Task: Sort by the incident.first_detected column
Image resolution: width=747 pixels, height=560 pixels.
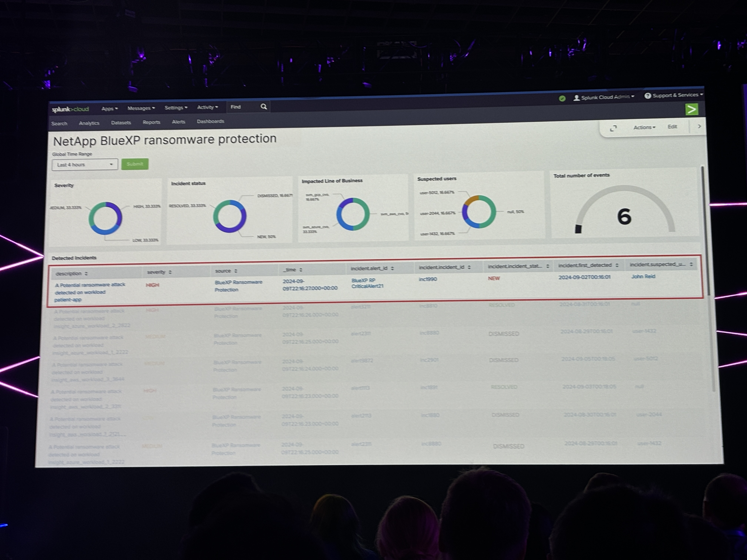Action: [588, 265]
